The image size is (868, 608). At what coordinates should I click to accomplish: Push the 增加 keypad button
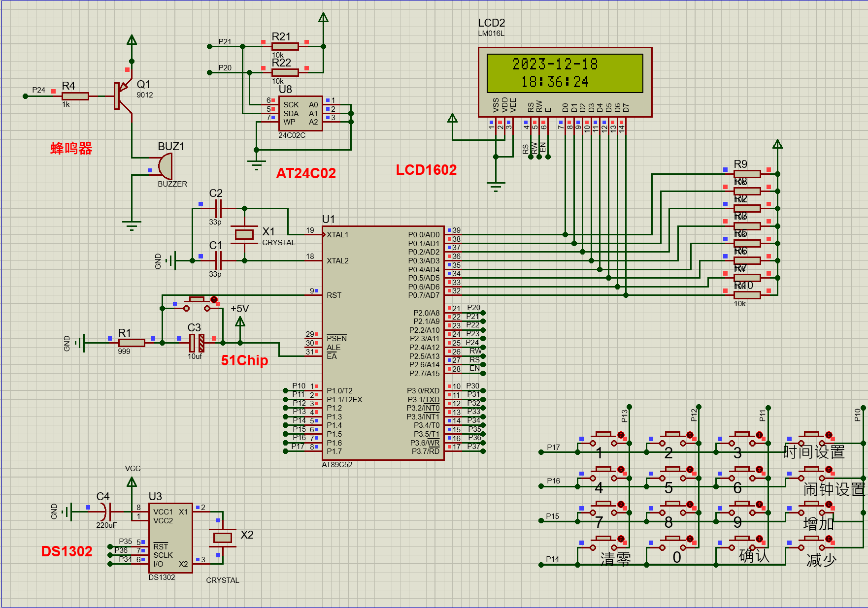click(x=812, y=508)
